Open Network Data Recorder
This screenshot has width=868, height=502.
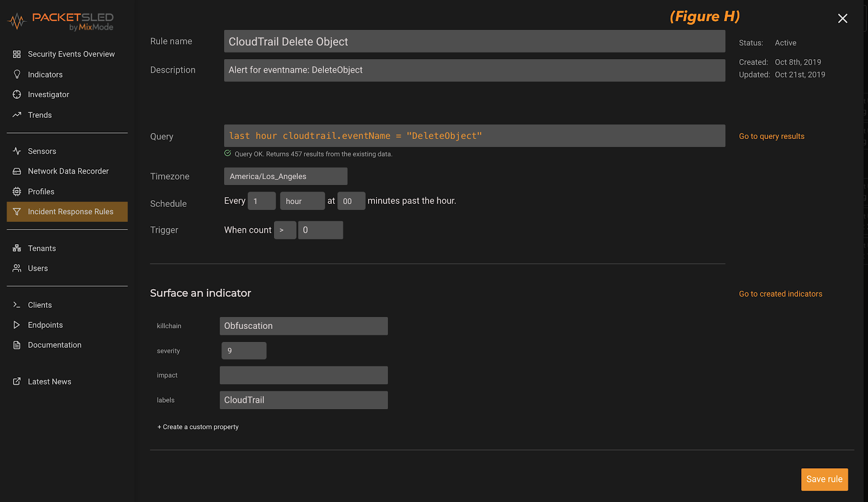click(67, 171)
